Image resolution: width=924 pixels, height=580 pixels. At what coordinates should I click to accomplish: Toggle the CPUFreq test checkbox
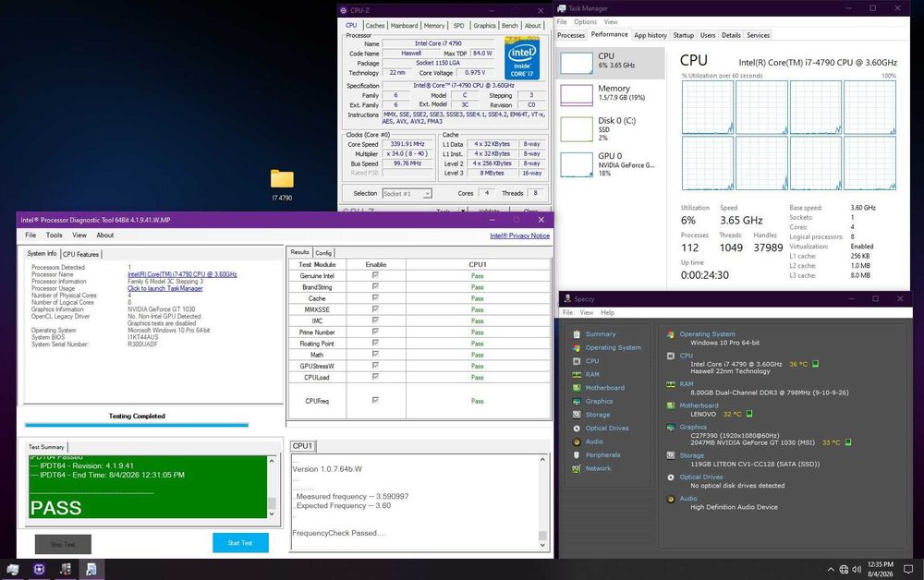[x=375, y=400]
